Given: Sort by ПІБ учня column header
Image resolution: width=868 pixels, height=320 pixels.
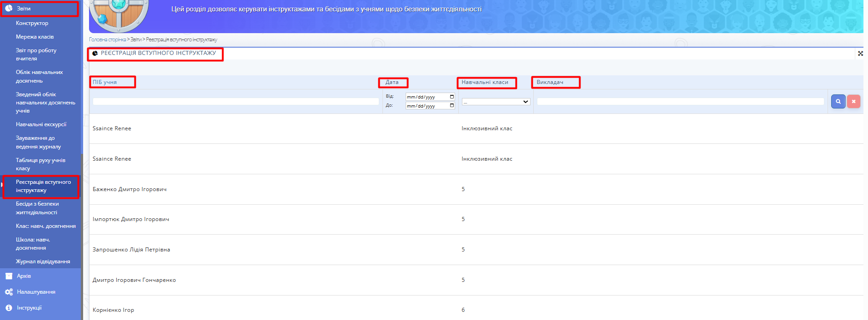Looking at the screenshot, I should pos(105,82).
